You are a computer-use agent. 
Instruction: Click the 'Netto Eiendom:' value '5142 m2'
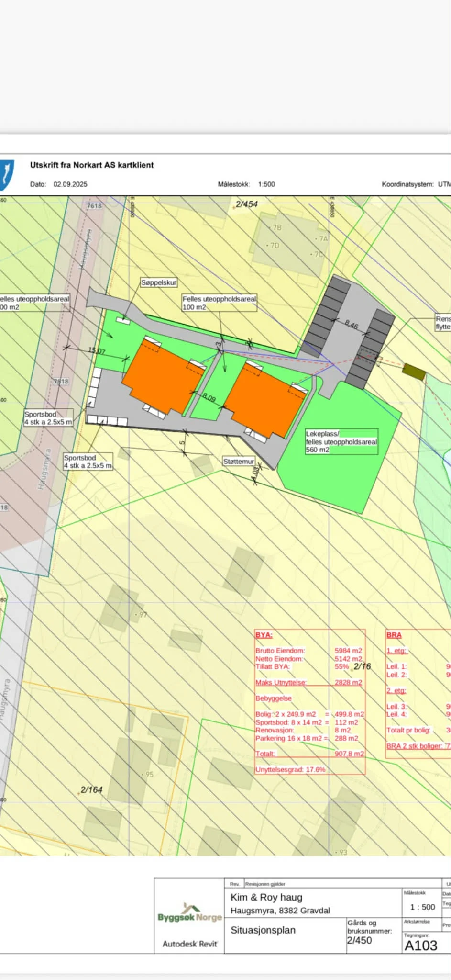[x=348, y=659]
